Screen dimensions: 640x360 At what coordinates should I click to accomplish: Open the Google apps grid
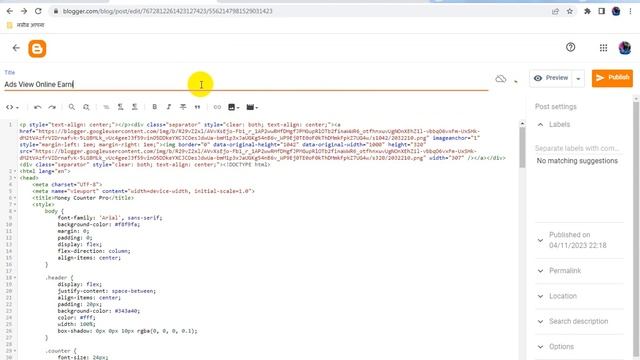pyautogui.click(x=603, y=48)
